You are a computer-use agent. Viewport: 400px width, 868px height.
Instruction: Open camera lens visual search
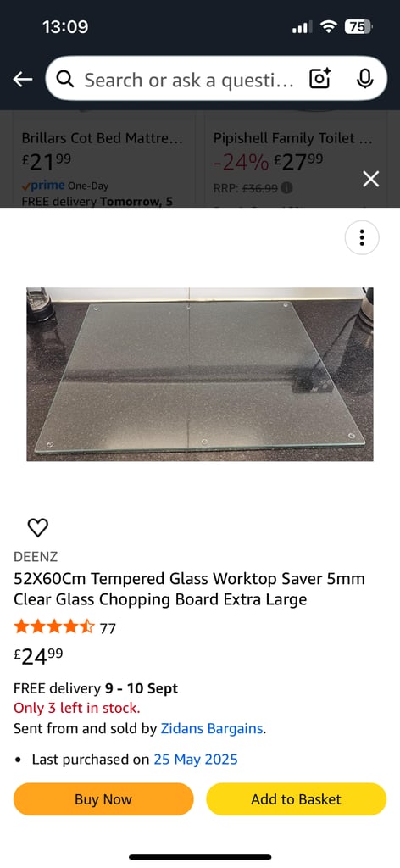(x=319, y=80)
